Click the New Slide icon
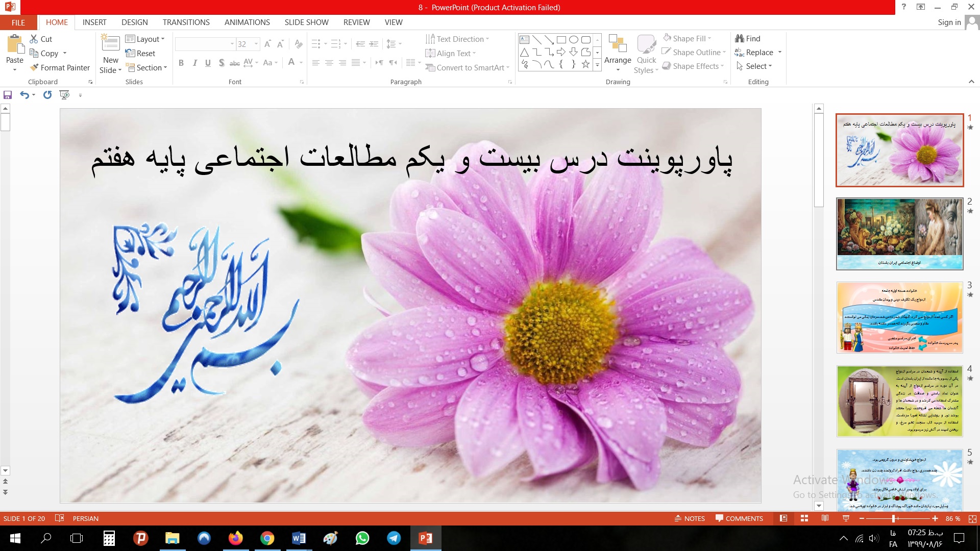Screen dimensions: 980x551 point(111,43)
